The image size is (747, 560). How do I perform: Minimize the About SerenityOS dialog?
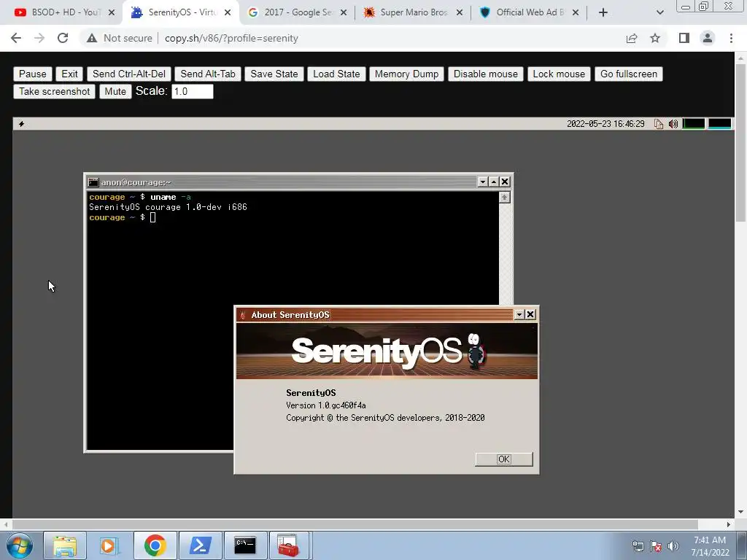tap(519, 314)
